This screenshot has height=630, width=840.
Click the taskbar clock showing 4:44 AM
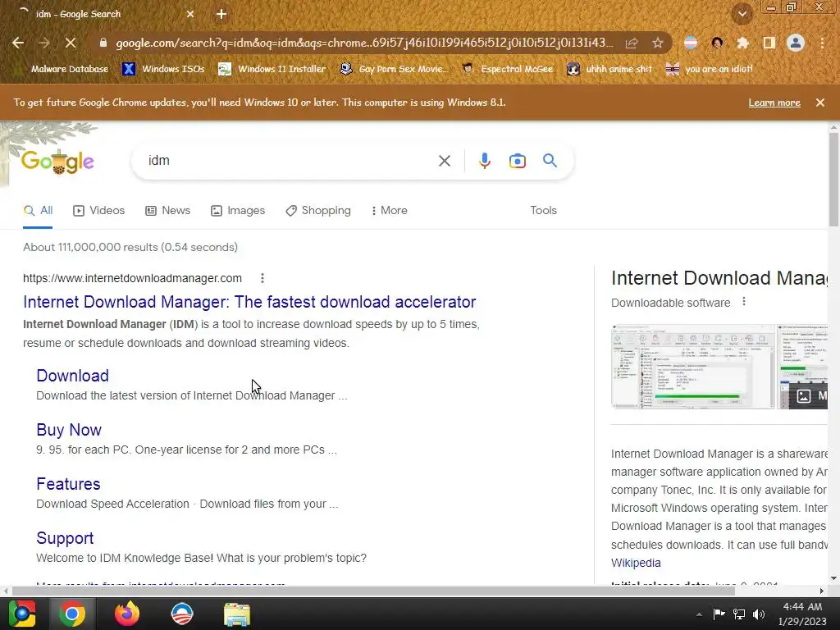pyautogui.click(x=802, y=614)
